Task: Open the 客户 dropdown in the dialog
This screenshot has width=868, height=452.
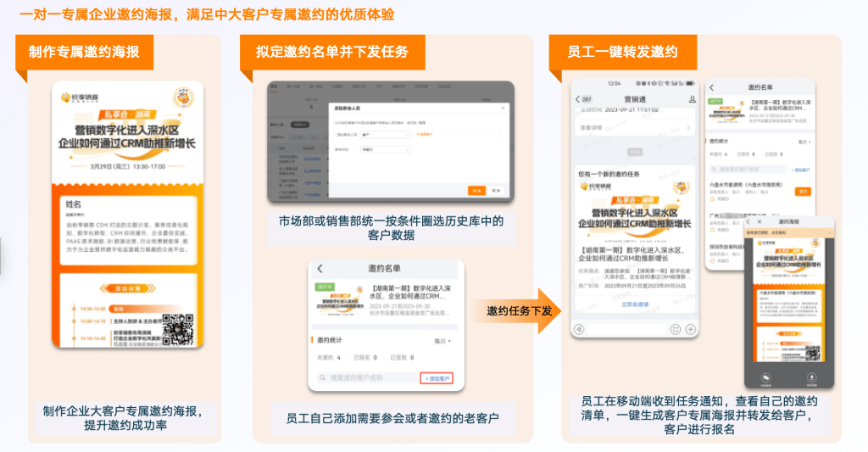Action: coord(386,134)
